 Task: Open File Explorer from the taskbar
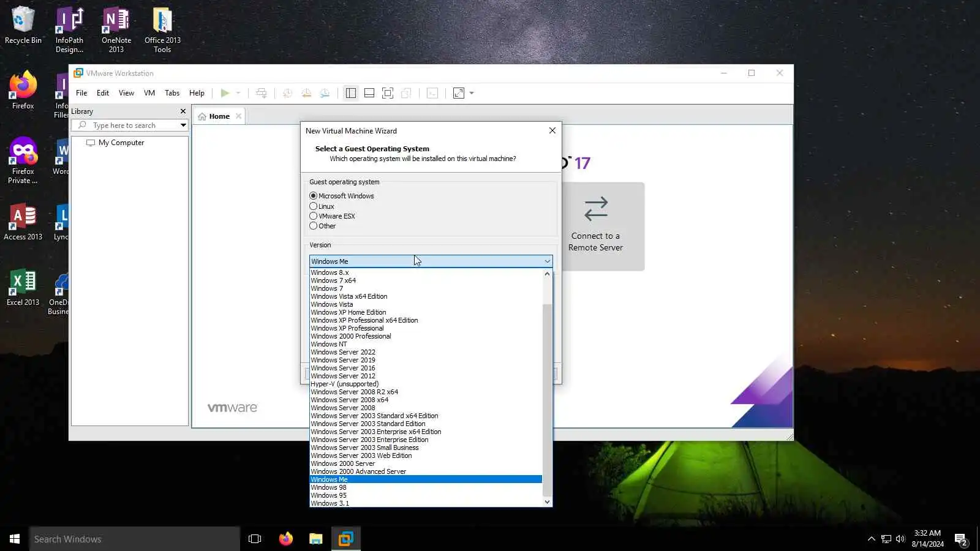(x=315, y=539)
